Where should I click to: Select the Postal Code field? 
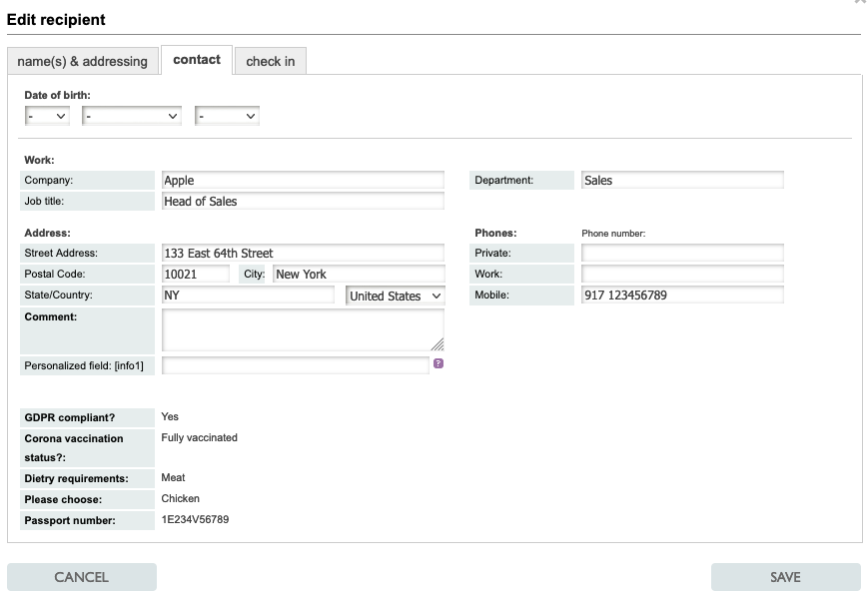pos(195,275)
